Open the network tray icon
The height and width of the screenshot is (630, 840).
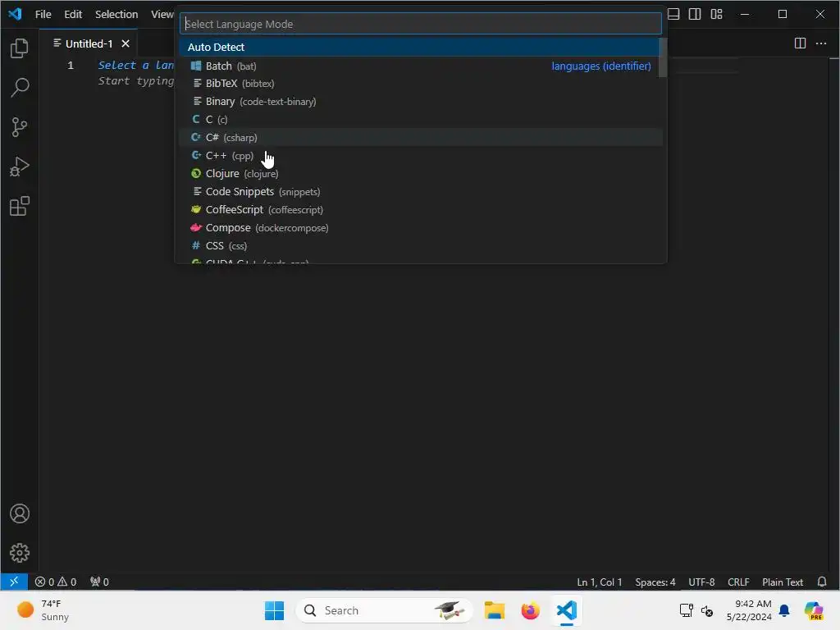click(686, 610)
